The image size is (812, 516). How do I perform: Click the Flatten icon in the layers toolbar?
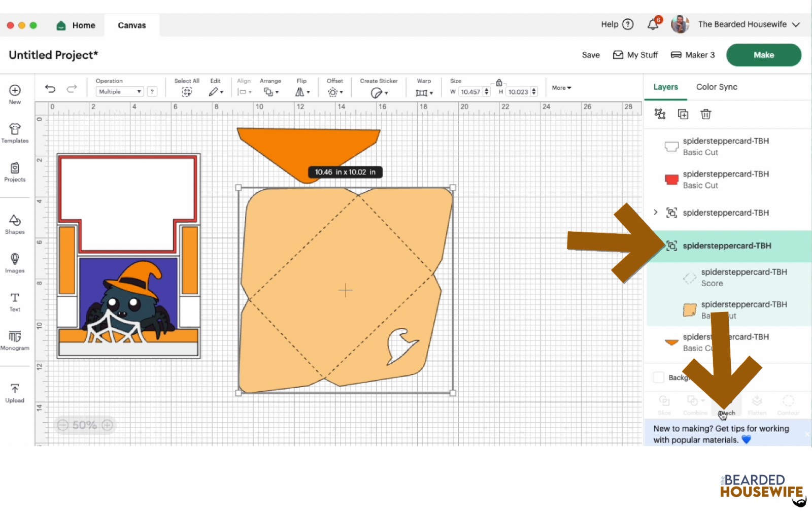[757, 403]
